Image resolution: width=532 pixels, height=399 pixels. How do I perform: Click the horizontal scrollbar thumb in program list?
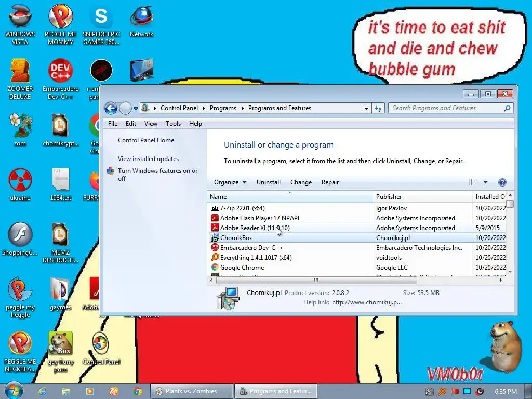click(316, 280)
